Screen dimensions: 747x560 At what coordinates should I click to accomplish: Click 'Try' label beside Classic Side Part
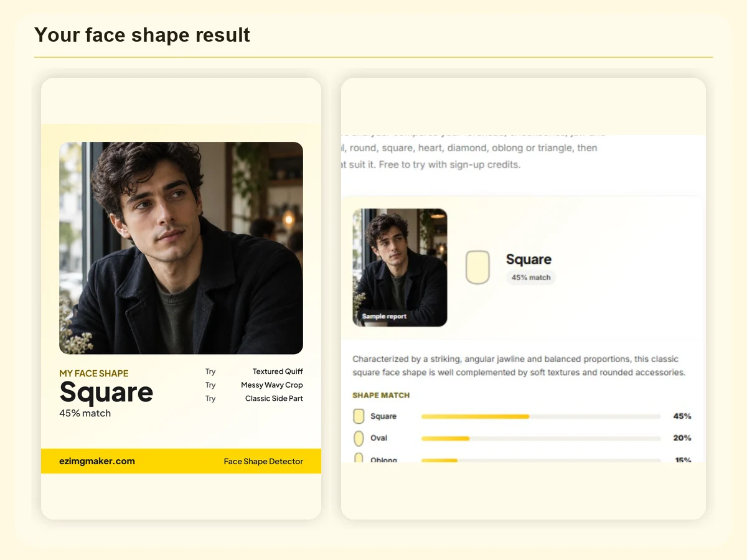coord(210,398)
